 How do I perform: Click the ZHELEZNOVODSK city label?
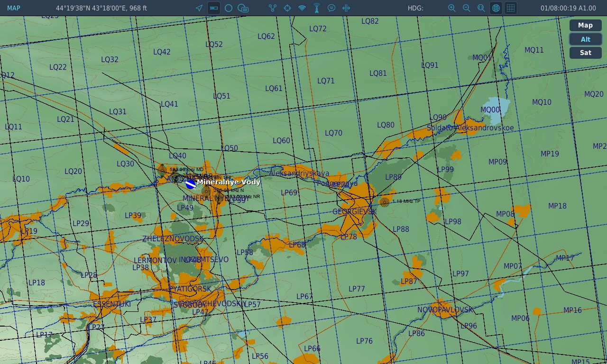pyautogui.click(x=173, y=239)
